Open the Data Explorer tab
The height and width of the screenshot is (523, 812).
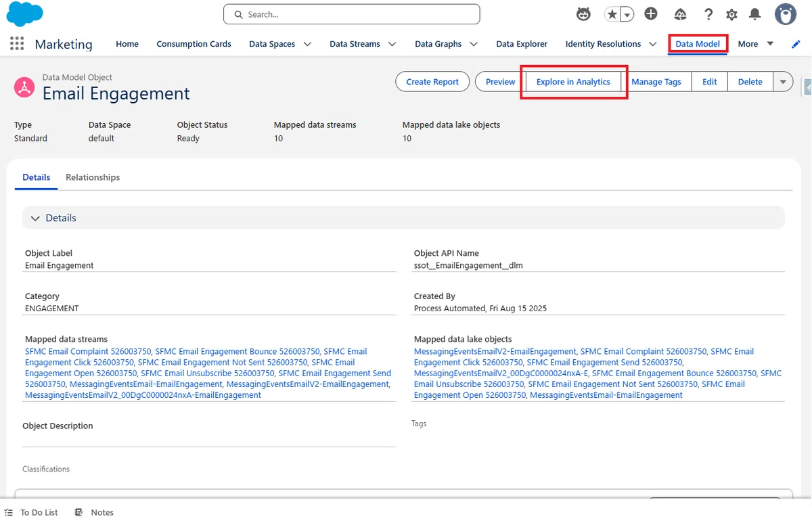pyautogui.click(x=522, y=44)
